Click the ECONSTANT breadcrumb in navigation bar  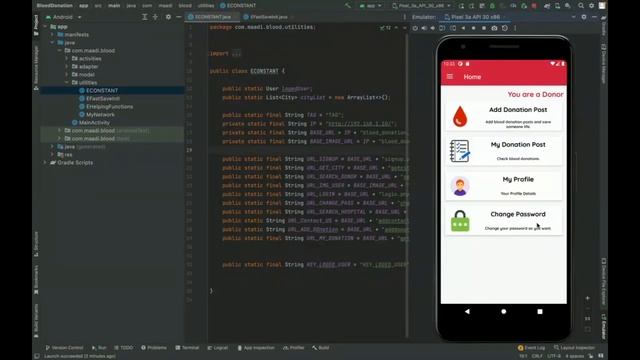click(x=238, y=6)
